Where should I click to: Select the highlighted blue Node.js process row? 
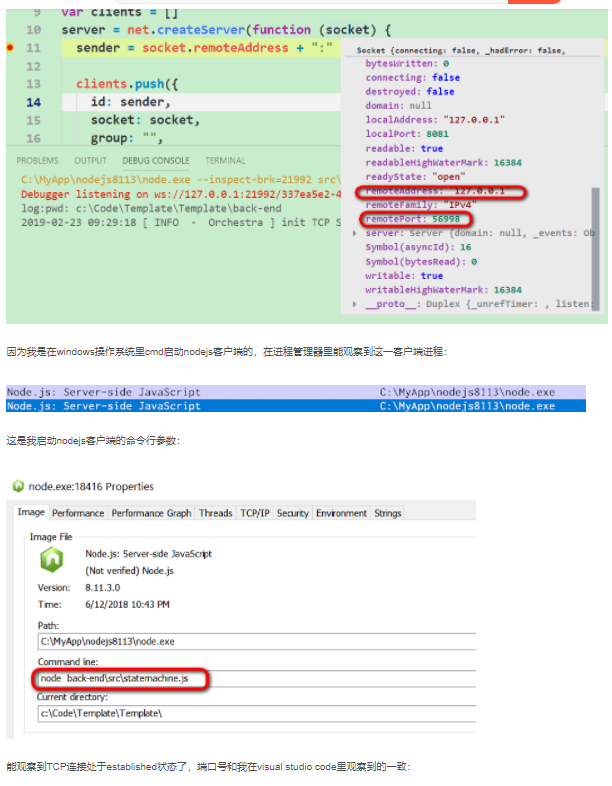click(296, 406)
